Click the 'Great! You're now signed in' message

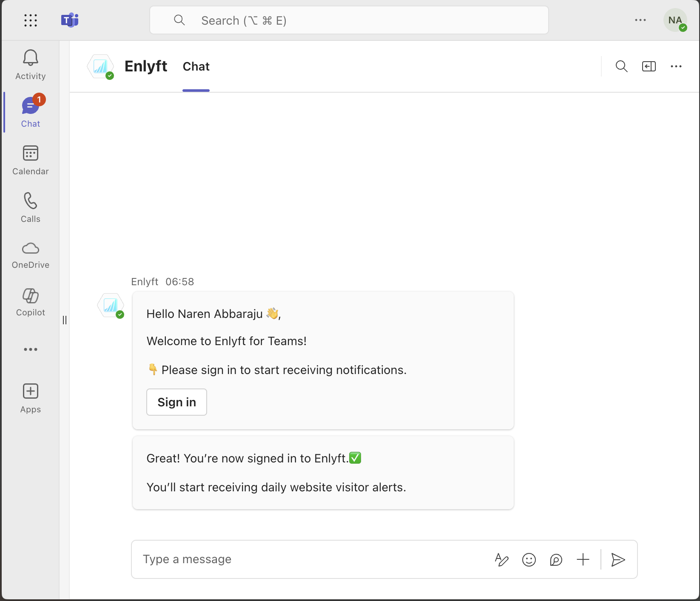point(254,458)
